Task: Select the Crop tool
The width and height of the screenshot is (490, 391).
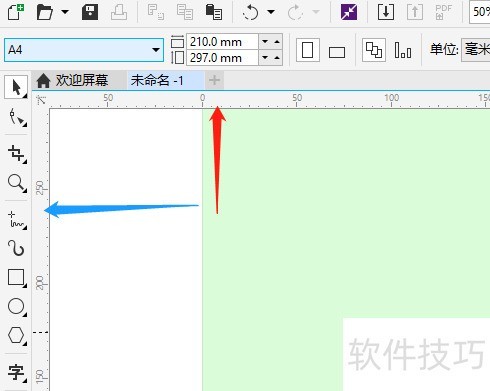Action: pyautogui.click(x=17, y=154)
